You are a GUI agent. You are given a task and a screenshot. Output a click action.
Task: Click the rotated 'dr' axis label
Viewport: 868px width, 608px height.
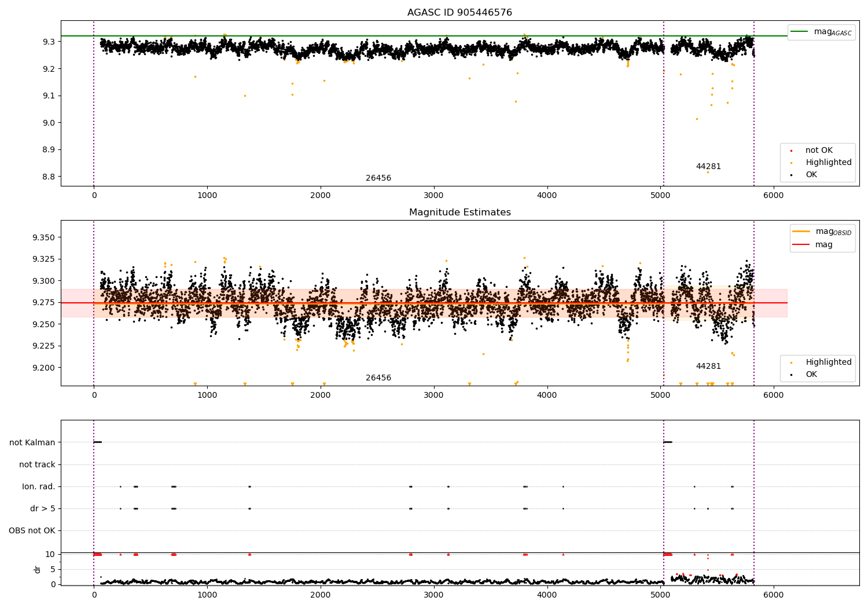coord(38,569)
